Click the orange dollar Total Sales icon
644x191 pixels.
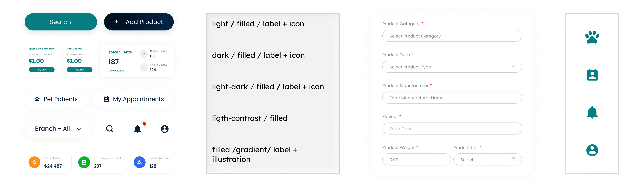click(35, 162)
